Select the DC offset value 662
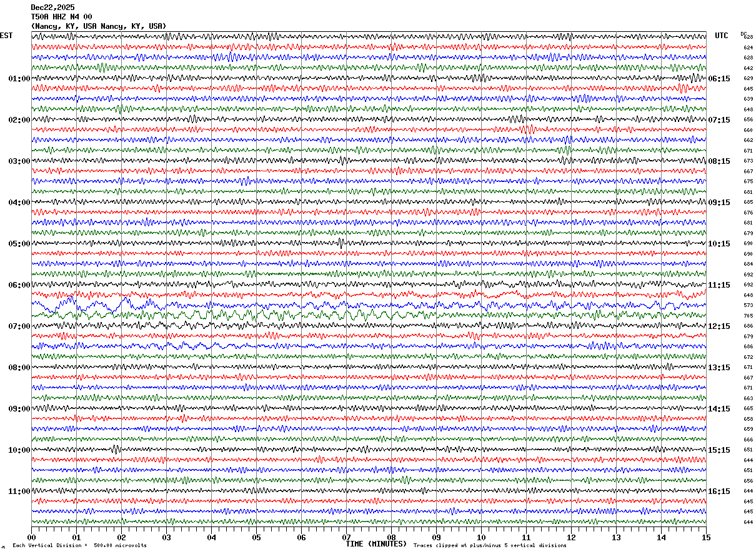Screen dimensions: 756x554 pos(748,141)
